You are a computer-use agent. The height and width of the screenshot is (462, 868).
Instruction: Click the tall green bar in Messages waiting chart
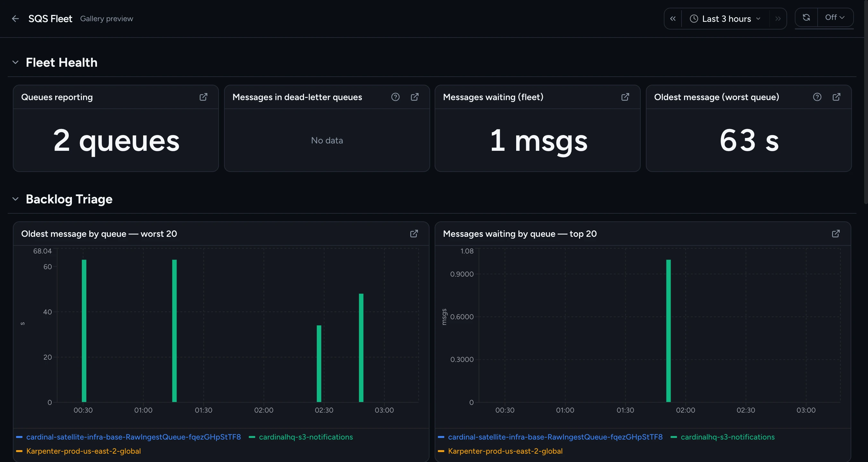669,331
